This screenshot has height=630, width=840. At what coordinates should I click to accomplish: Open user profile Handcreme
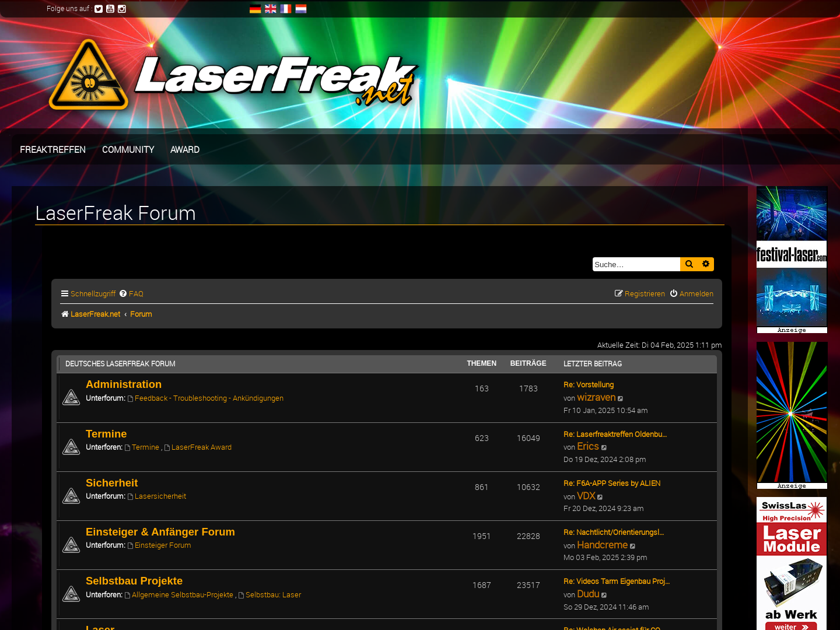pos(602,545)
